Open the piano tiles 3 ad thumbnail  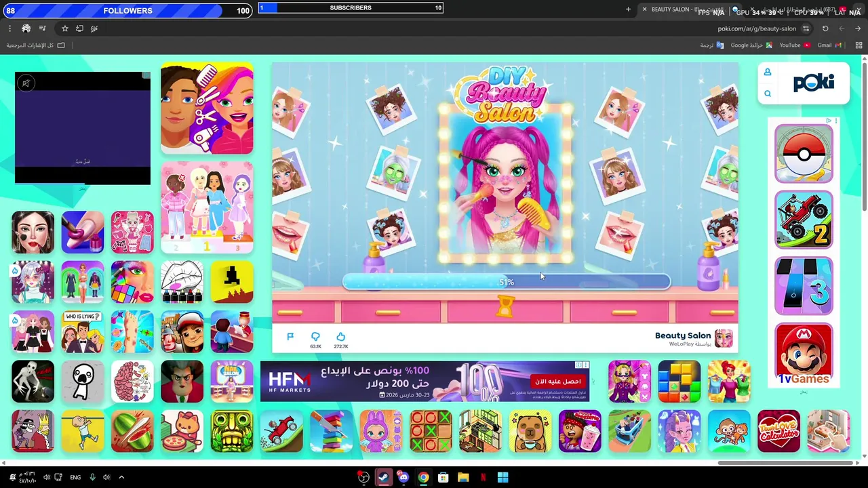pyautogui.click(x=804, y=286)
